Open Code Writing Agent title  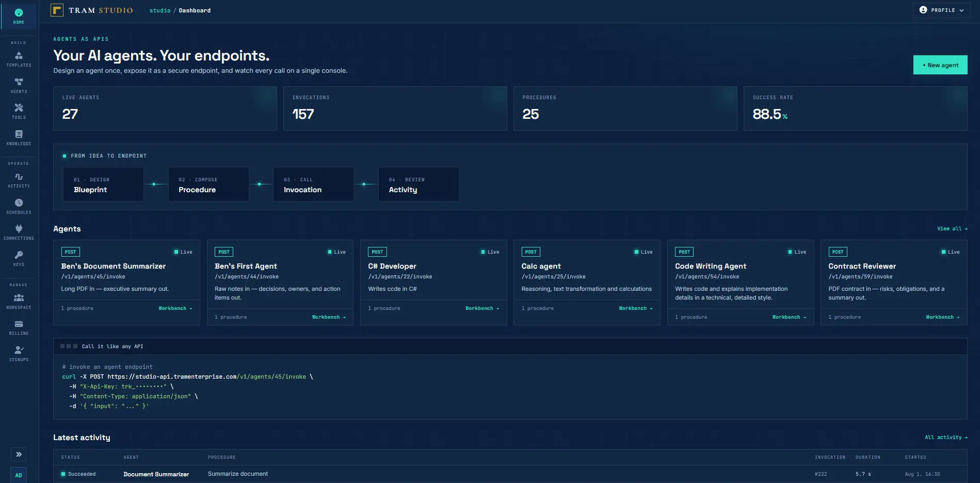[x=711, y=266]
